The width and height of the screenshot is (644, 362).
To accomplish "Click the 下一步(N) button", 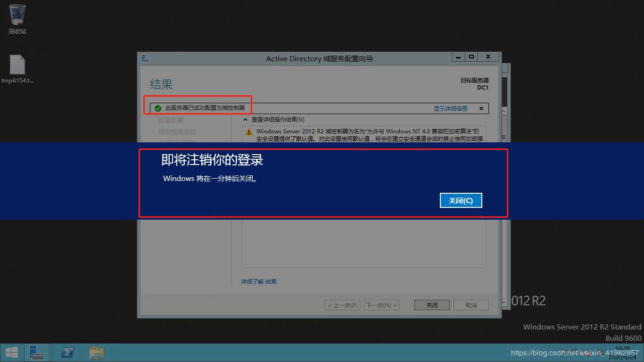I will click(x=381, y=305).
